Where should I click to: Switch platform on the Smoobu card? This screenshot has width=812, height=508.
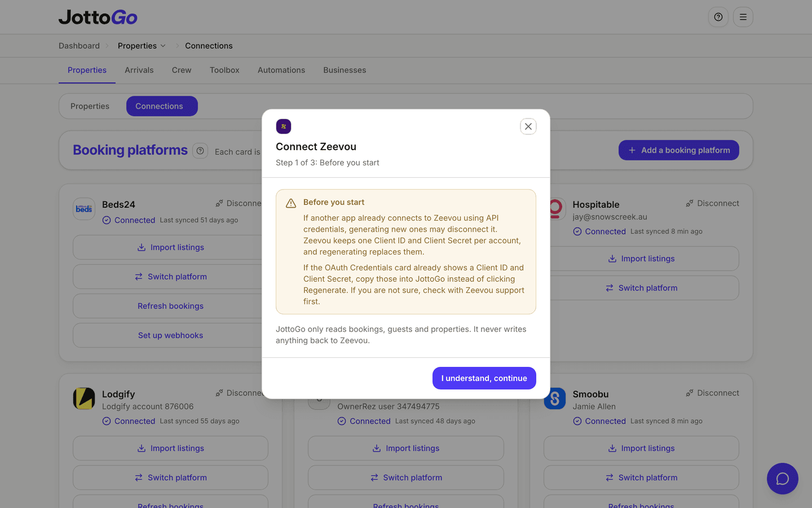click(641, 478)
